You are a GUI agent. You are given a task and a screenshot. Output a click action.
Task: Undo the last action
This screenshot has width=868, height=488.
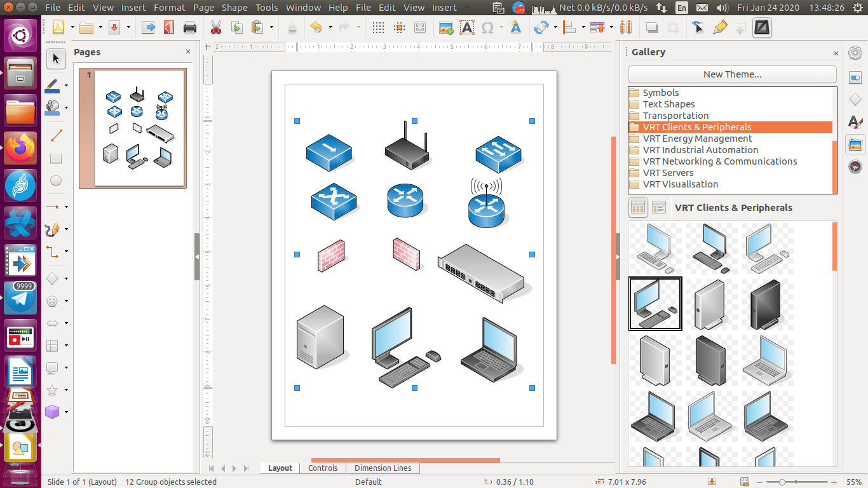click(316, 27)
